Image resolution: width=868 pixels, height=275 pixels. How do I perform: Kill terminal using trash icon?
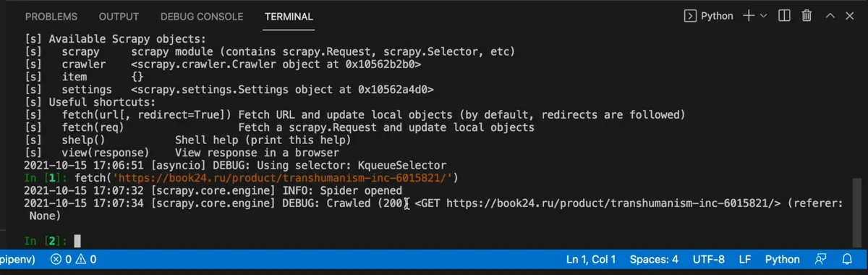tap(807, 16)
